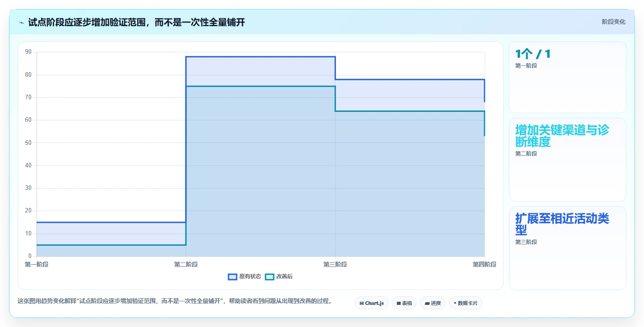Click the description text below the chart

(175, 301)
